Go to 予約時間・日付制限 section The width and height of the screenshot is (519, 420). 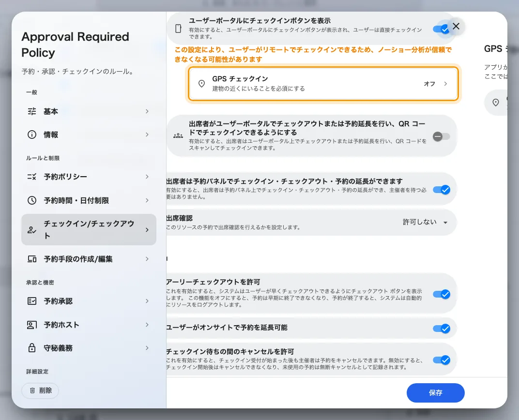pos(89,200)
